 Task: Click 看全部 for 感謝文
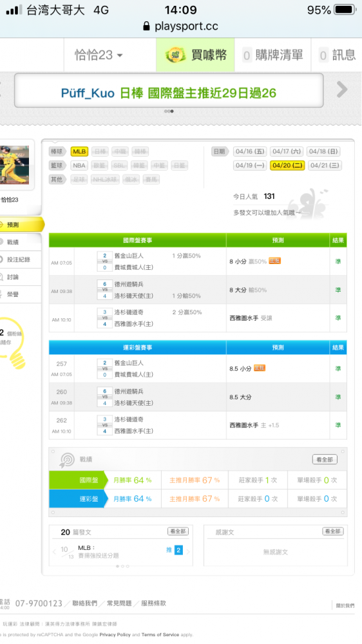point(333,531)
